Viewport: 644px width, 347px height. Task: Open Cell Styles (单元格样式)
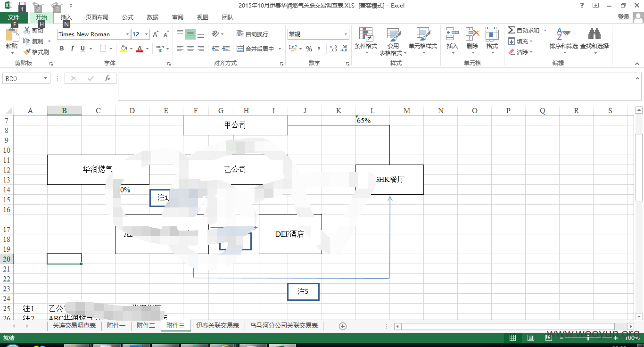423,41
